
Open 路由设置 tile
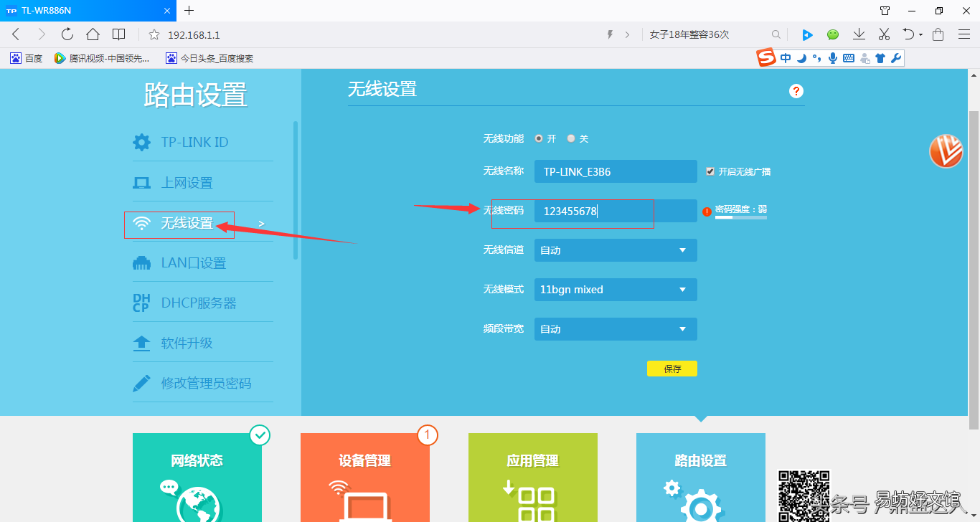(x=701, y=477)
